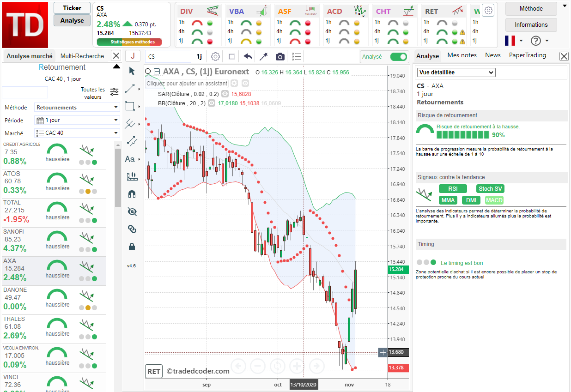Open chart settings gear in chart toolbar
Viewport: 571px width, 392px height.
[215, 56]
